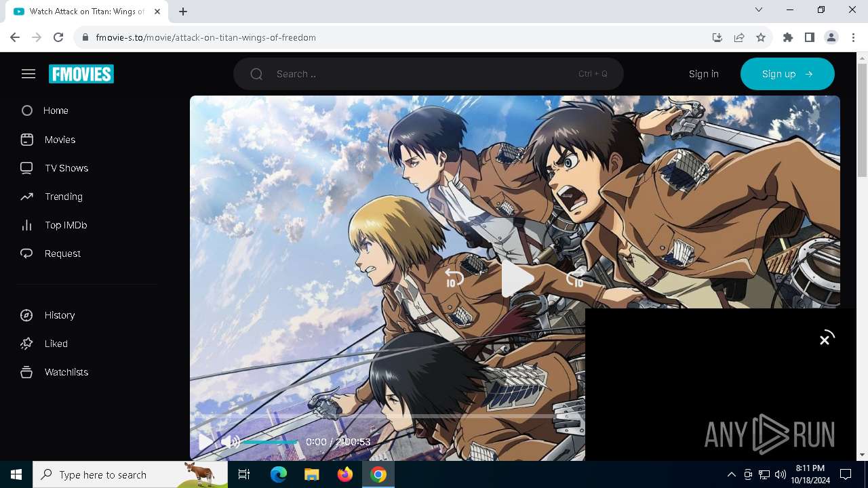Open the Request page
Screen dimensions: 868x488
[x=62, y=253]
